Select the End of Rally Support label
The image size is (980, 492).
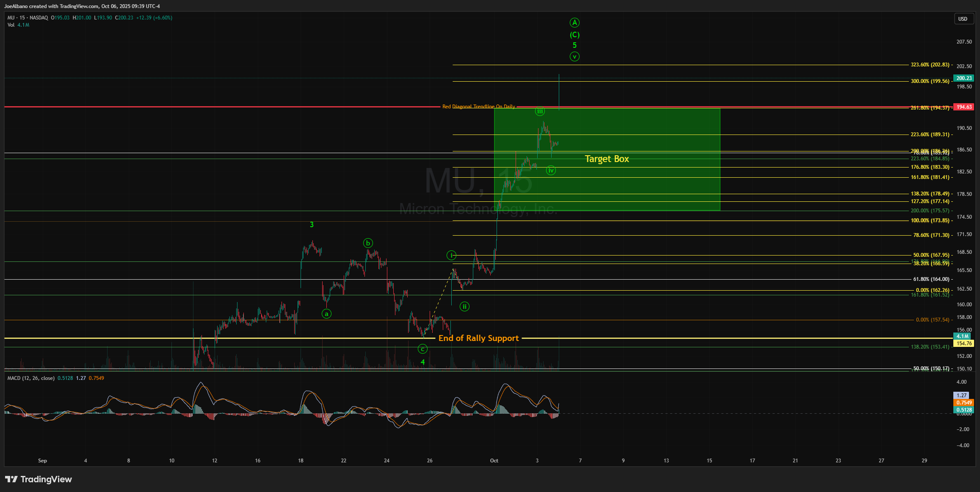pos(478,338)
